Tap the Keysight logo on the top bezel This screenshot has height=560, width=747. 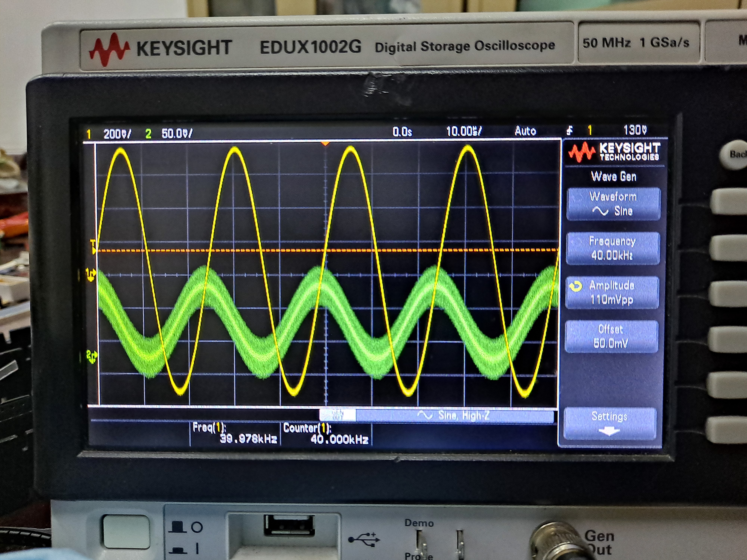161,49
